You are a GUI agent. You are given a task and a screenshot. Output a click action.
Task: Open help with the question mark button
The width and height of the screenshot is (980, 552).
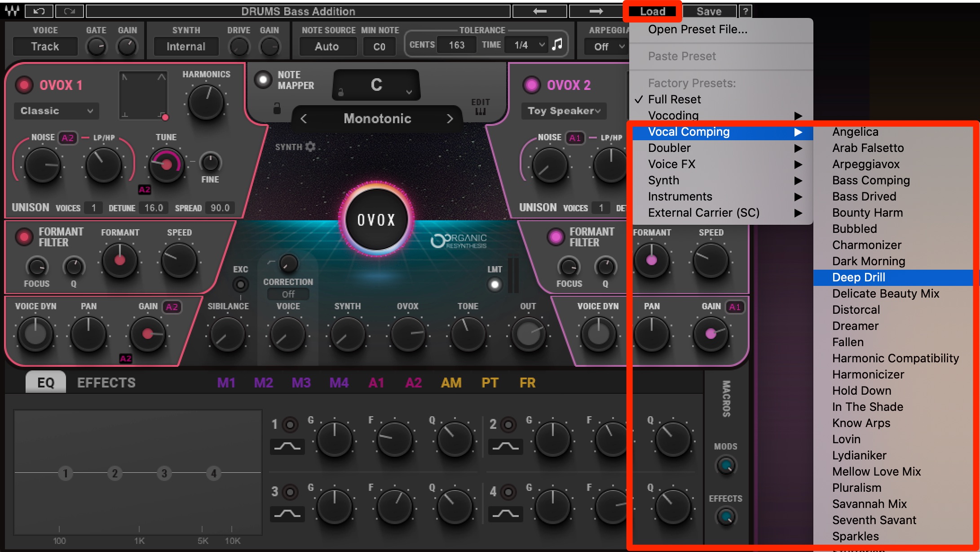[x=746, y=11]
